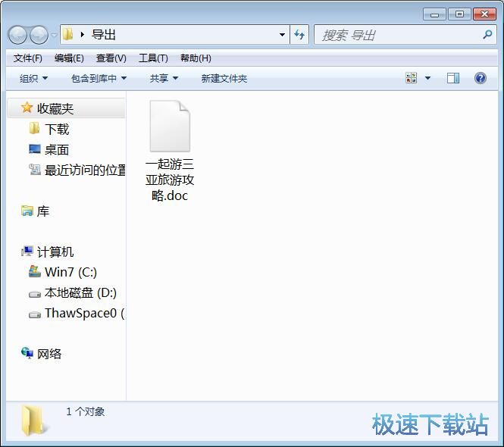Click the 1 个对象 status text
The height and width of the screenshot is (447, 504).
click(85, 411)
